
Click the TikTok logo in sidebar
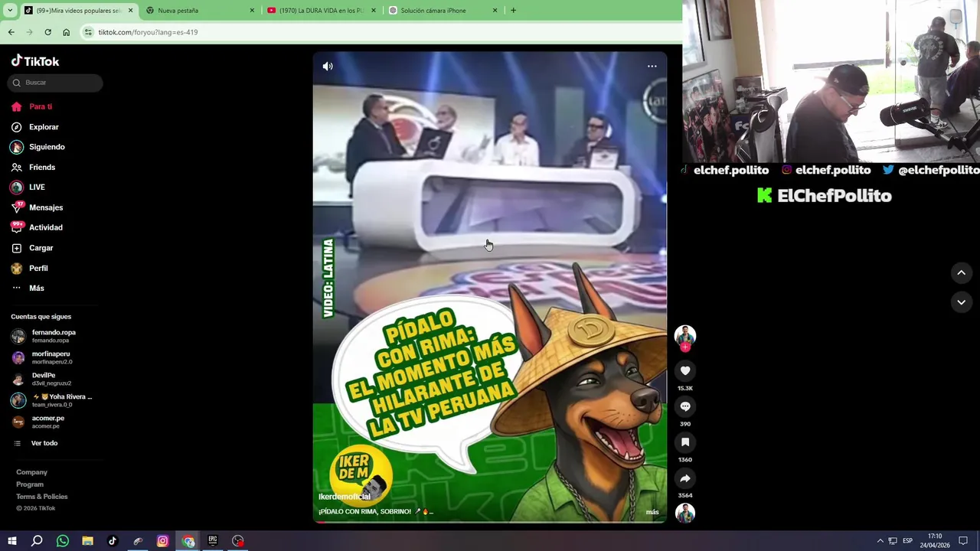pos(34,61)
